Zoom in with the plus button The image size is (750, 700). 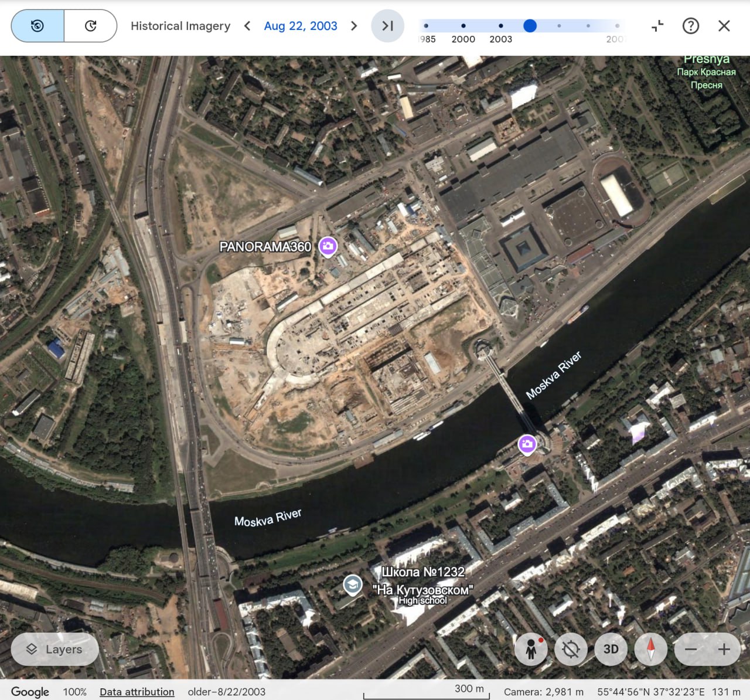click(x=724, y=649)
